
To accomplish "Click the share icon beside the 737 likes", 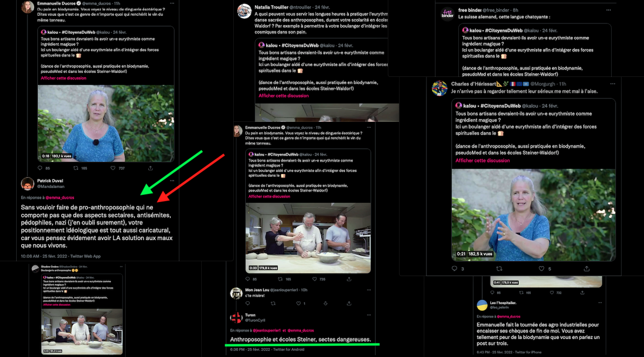I will 151,168.
